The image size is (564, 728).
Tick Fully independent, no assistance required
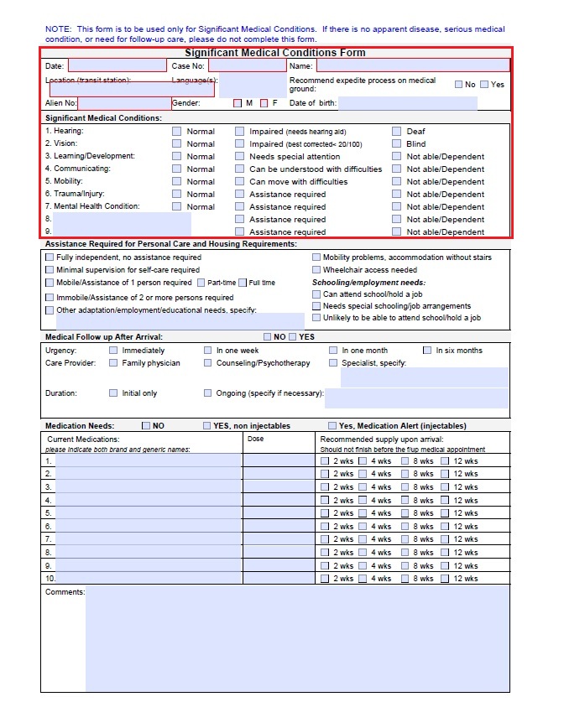click(x=50, y=257)
